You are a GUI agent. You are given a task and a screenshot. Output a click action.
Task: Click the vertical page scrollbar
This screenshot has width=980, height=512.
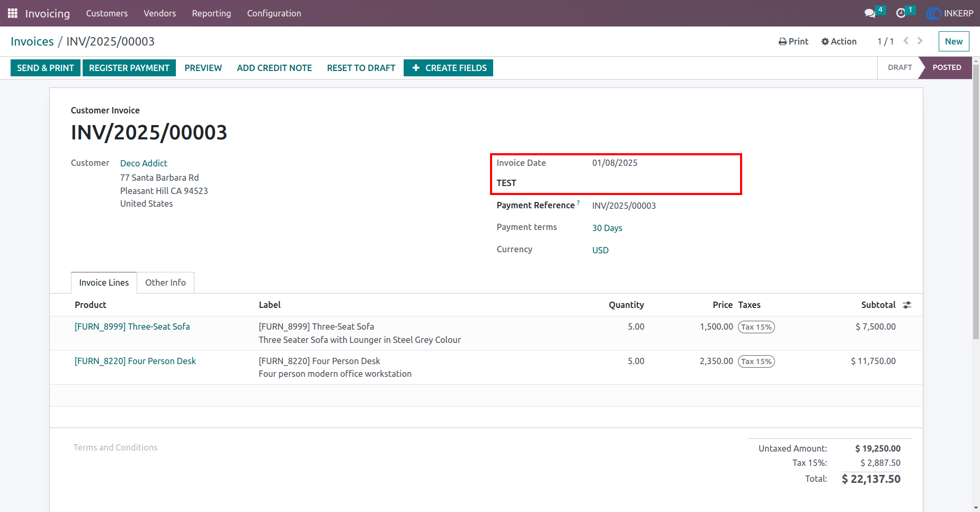pyautogui.click(x=976, y=202)
